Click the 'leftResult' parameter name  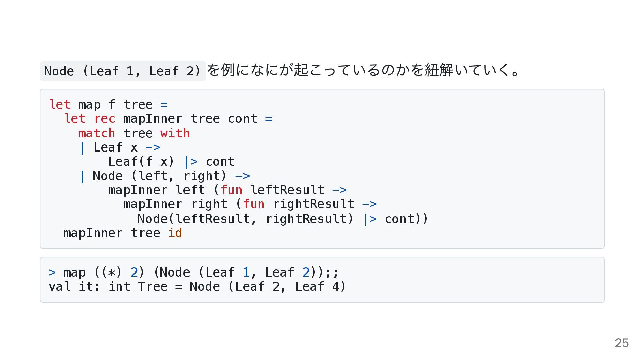(287, 190)
